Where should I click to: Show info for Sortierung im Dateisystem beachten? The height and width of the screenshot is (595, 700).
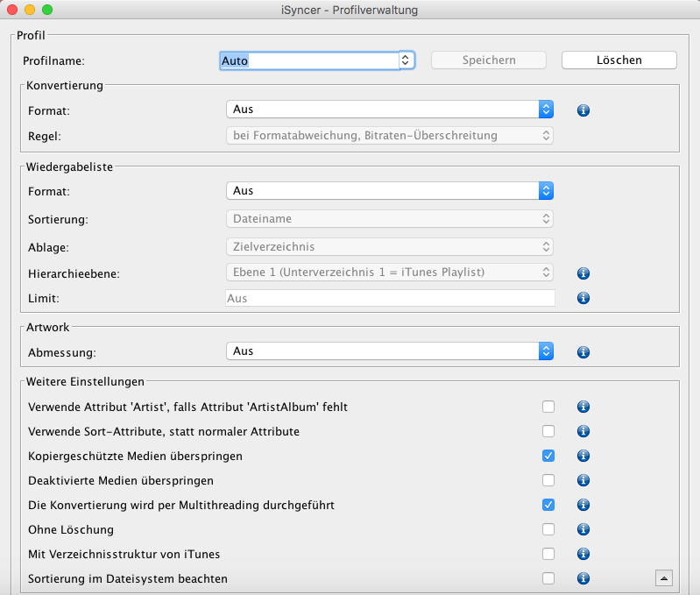tap(583, 578)
